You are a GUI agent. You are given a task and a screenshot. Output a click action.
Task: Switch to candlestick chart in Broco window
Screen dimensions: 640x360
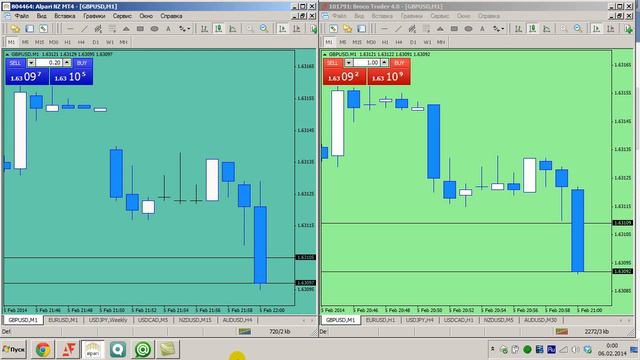click(532, 29)
